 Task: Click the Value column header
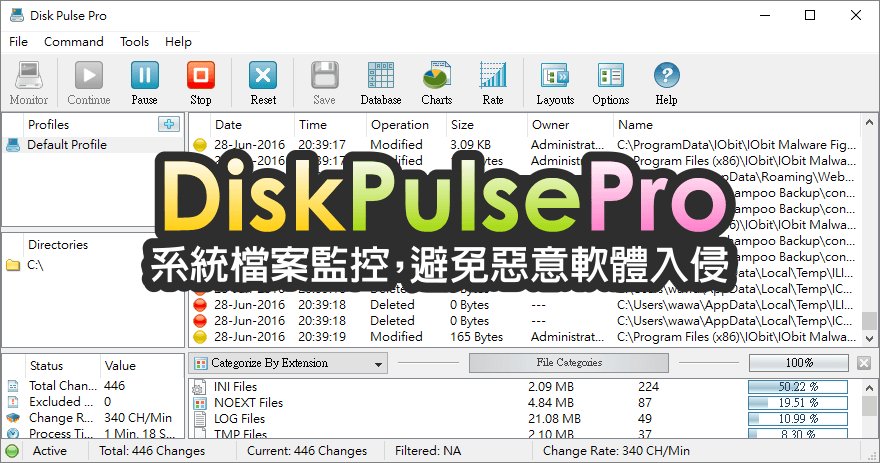[x=141, y=366]
